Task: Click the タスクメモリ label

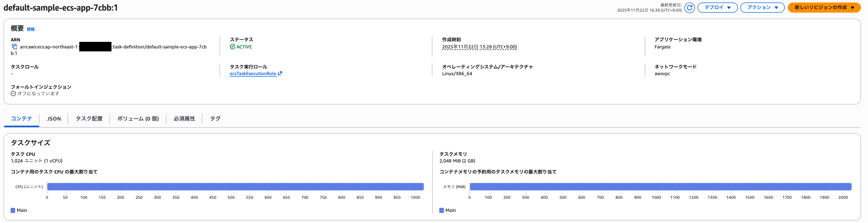Action: 453,154
